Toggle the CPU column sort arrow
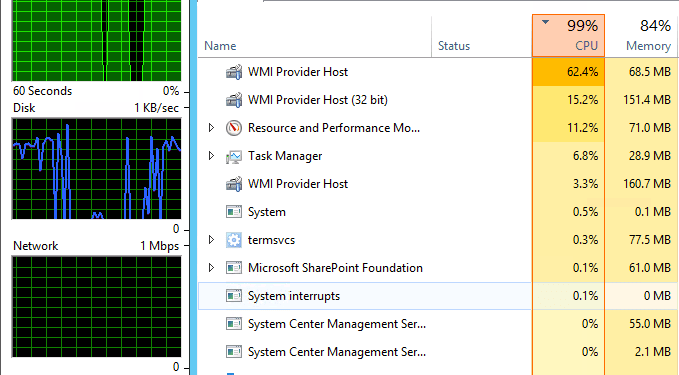 point(546,22)
